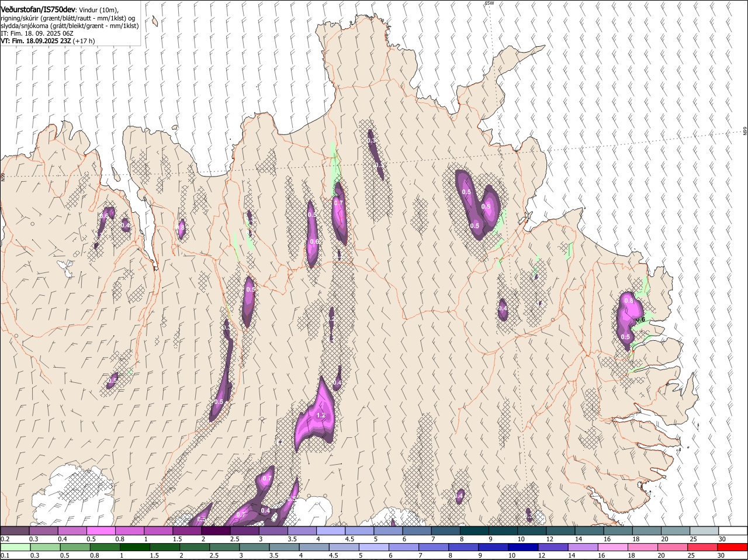Select the 20–25 pink-red swatch in lower legend
Viewport: 748px width, 560px height.
click(672, 547)
